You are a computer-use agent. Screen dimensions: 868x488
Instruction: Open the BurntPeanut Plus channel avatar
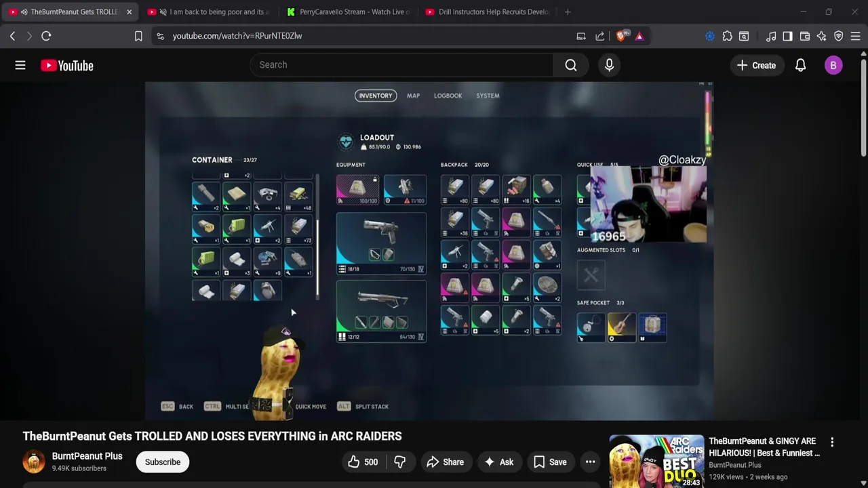34,462
